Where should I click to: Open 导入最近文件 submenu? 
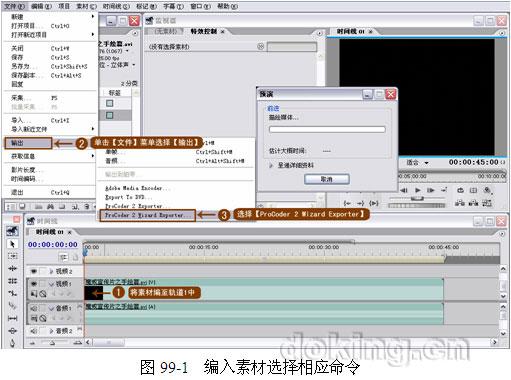pos(50,129)
